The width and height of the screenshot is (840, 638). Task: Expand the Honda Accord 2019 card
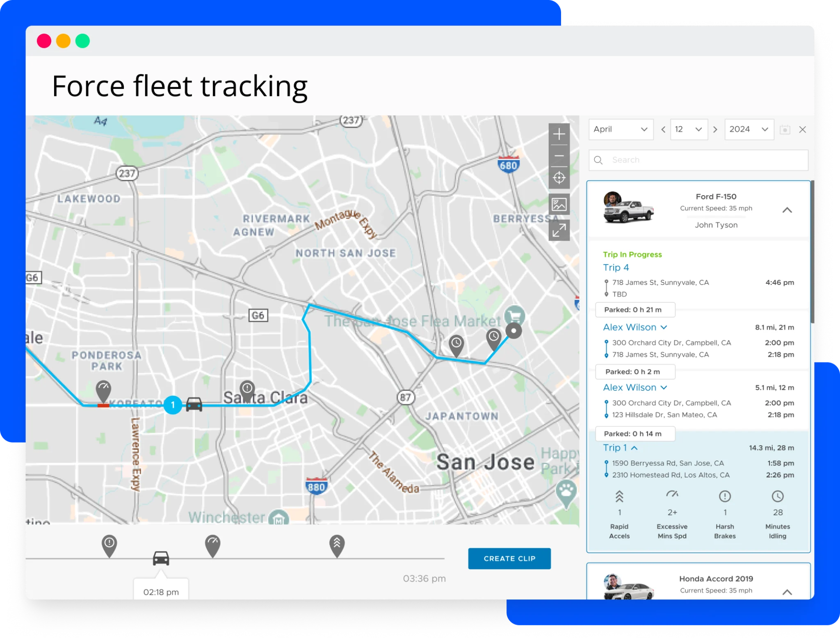[x=788, y=592]
